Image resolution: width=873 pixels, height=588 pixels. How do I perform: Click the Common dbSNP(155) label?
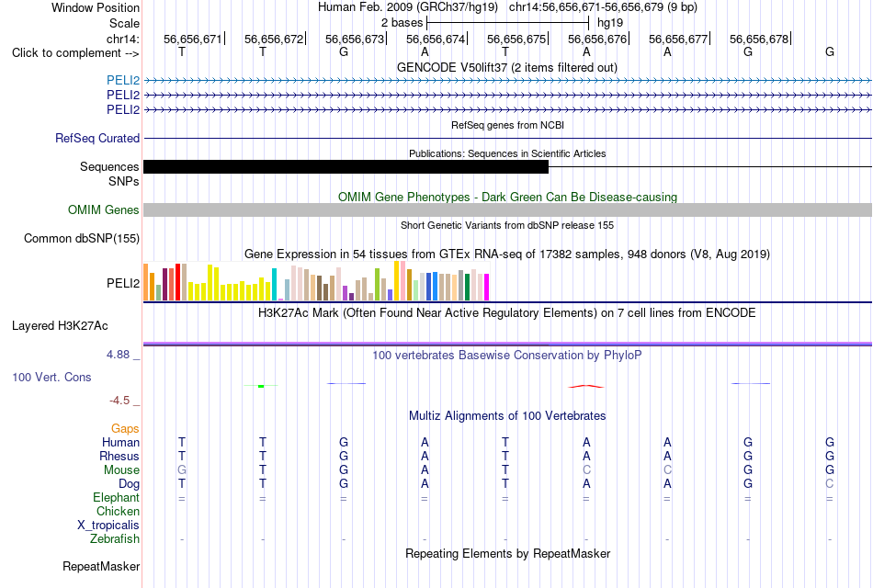tap(82, 238)
